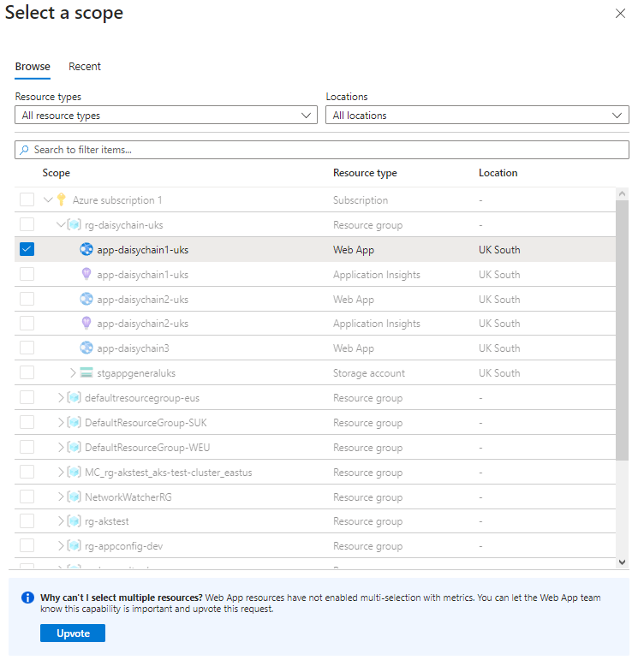The width and height of the screenshot is (638, 672).
Task: Open the Resource types dropdown
Action: 166,116
